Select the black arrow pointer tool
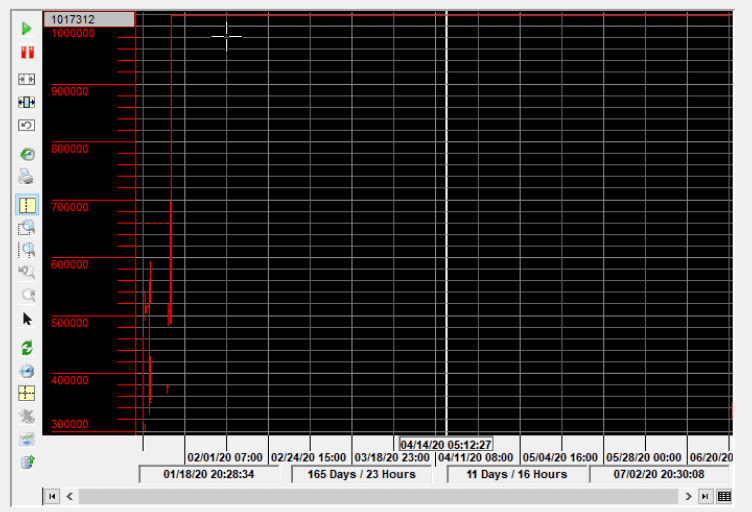Image resolution: width=752 pixels, height=512 pixels. [x=27, y=319]
